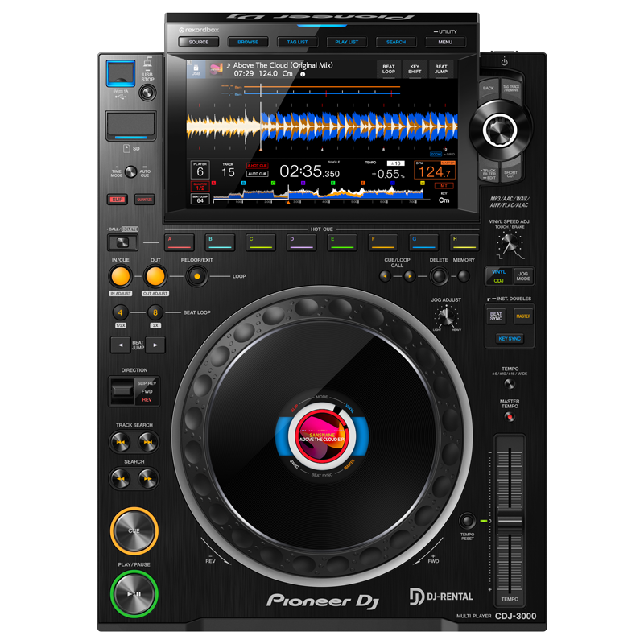This screenshot has height=644, width=644.
Task: Open the TAG LIST button
Action: click(297, 42)
